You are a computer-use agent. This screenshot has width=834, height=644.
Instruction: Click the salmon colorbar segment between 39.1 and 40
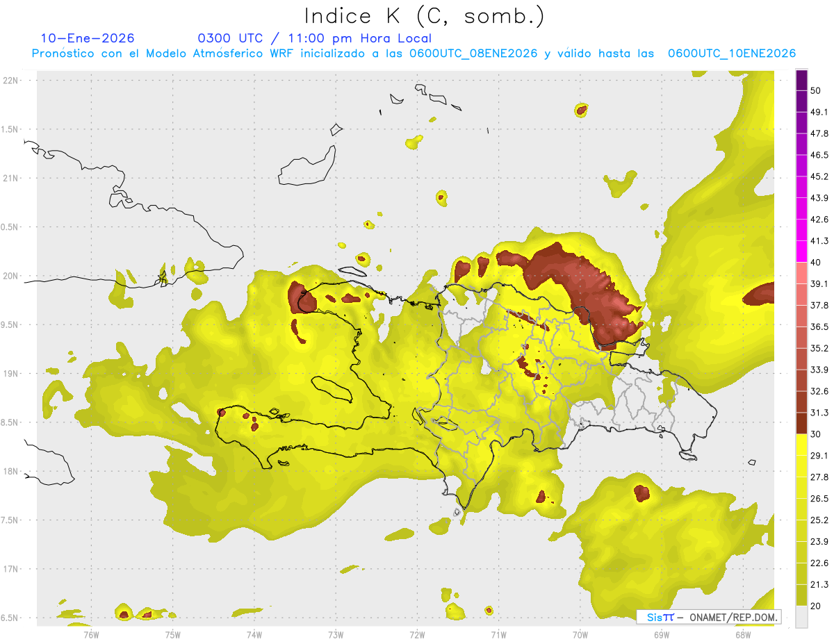click(x=801, y=273)
